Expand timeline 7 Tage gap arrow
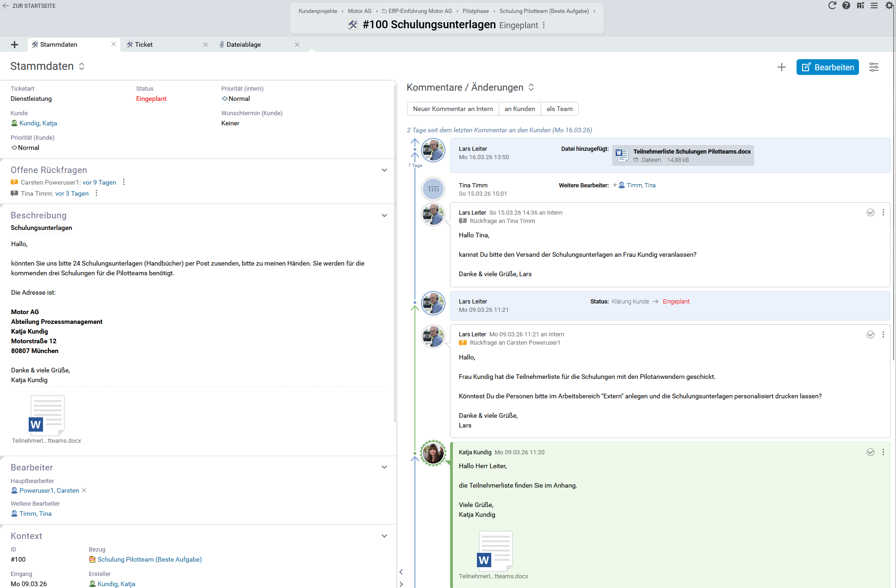The height and width of the screenshot is (588, 896). tap(415, 156)
